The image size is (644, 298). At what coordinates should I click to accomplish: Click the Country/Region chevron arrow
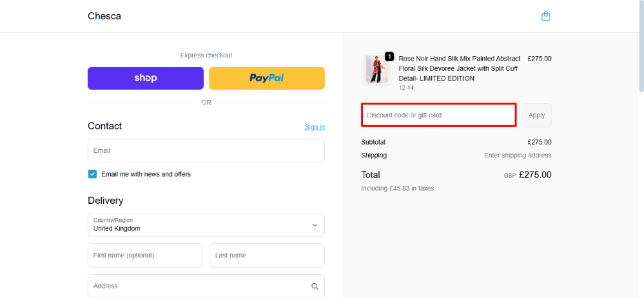tap(315, 225)
